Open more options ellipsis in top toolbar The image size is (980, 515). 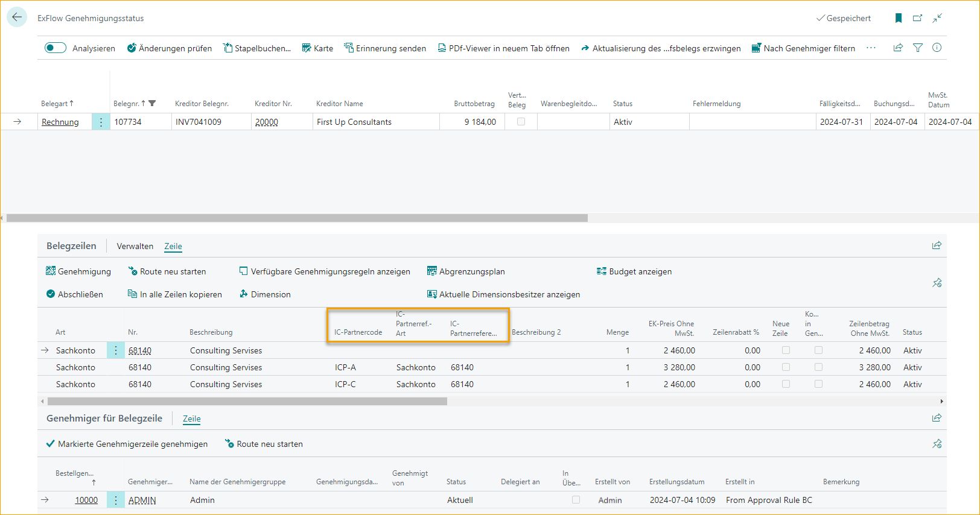(871, 48)
